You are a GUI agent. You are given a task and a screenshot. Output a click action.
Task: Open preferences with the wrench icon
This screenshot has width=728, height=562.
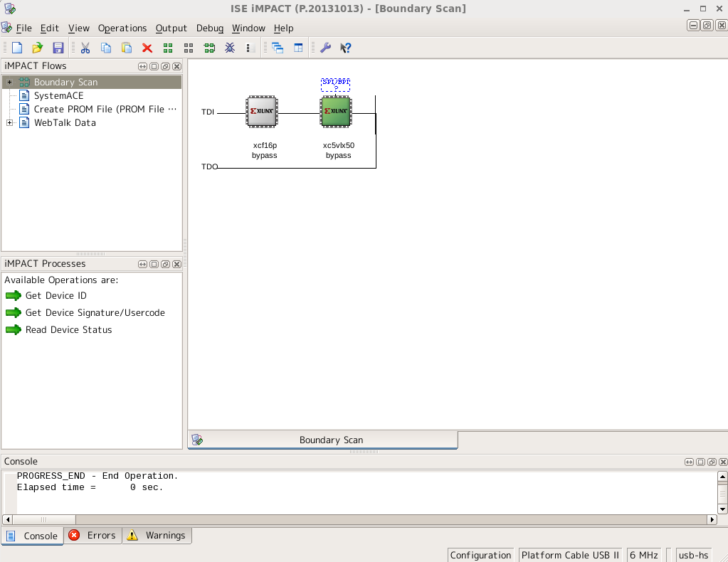325,48
